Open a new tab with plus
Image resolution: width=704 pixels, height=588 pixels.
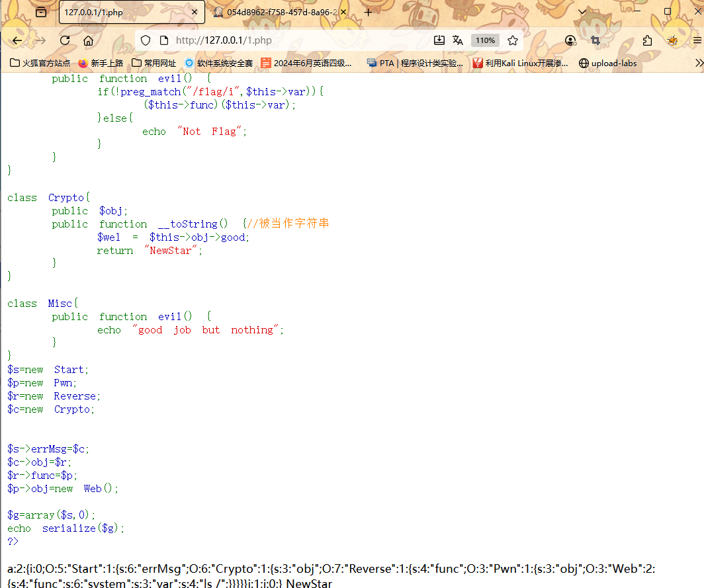(369, 12)
